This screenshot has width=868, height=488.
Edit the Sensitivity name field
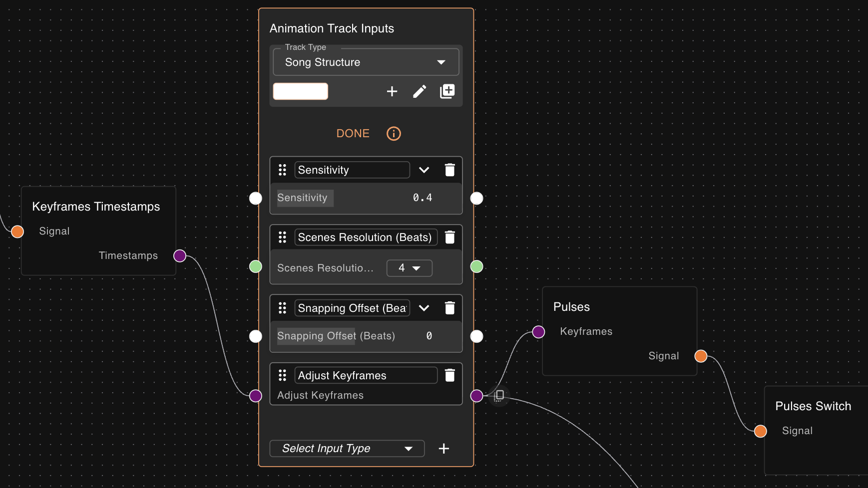pyautogui.click(x=352, y=170)
